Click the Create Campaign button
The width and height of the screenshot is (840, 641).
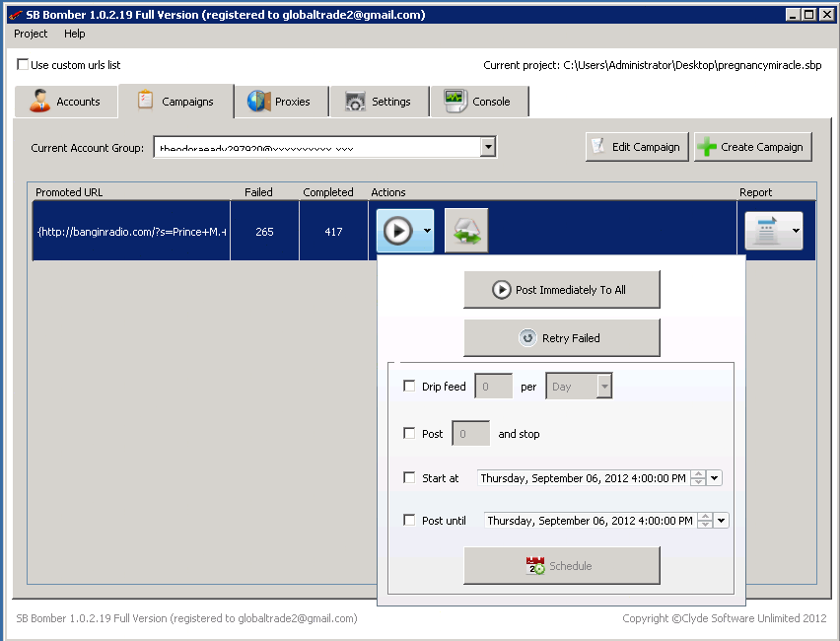(x=752, y=147)
